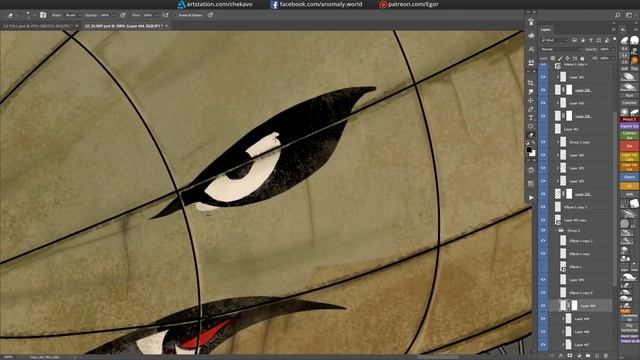Select the Ellipse 1 copy layer row

tap(580, 254)
